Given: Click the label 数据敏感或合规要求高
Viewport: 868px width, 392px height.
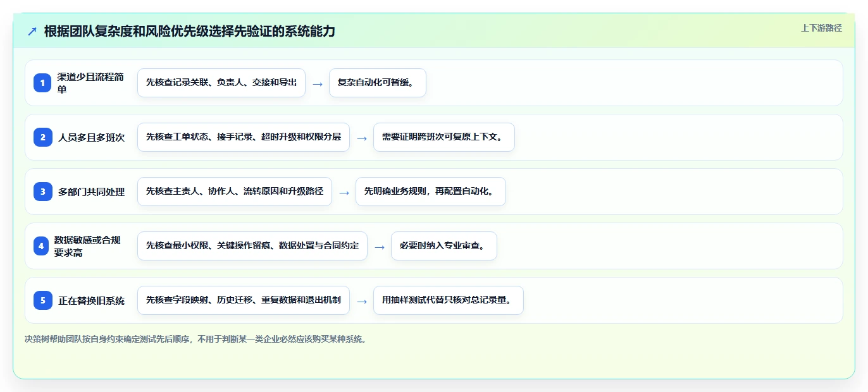Looking at the screenshot, I should tap(87, 246).
